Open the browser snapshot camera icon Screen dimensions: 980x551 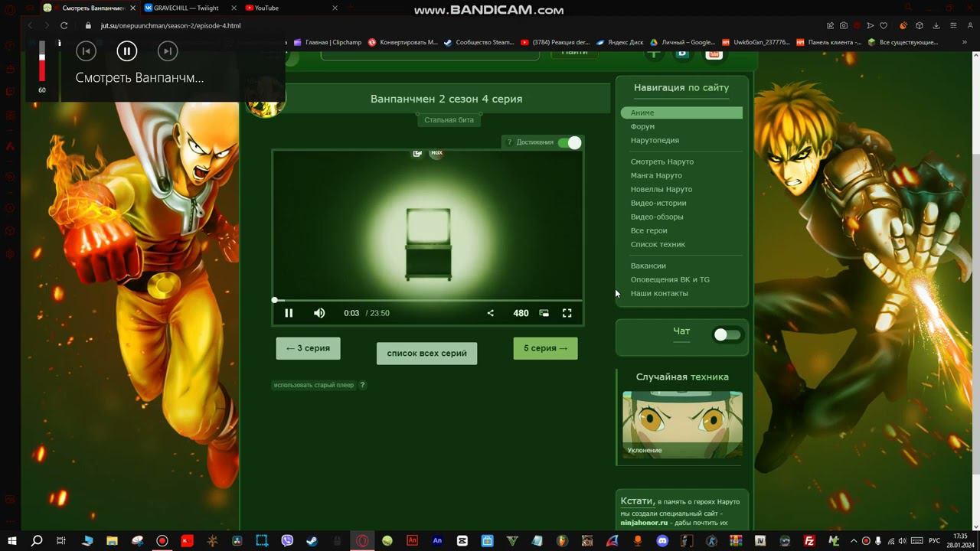tap(844, 25)
